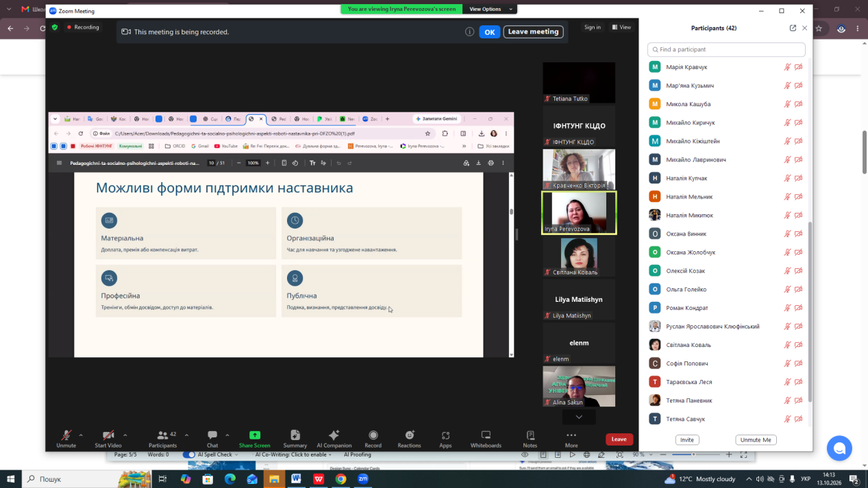Pop out the Participants panel

tap(793, 28)
